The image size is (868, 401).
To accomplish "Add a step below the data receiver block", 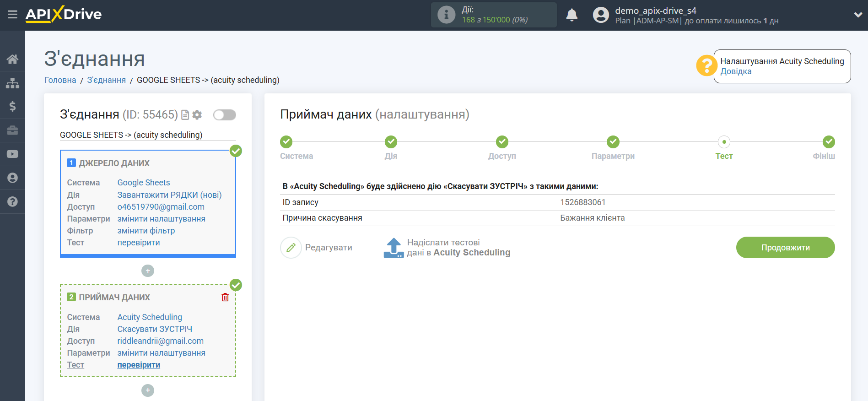I will click(x=147, y=390).
